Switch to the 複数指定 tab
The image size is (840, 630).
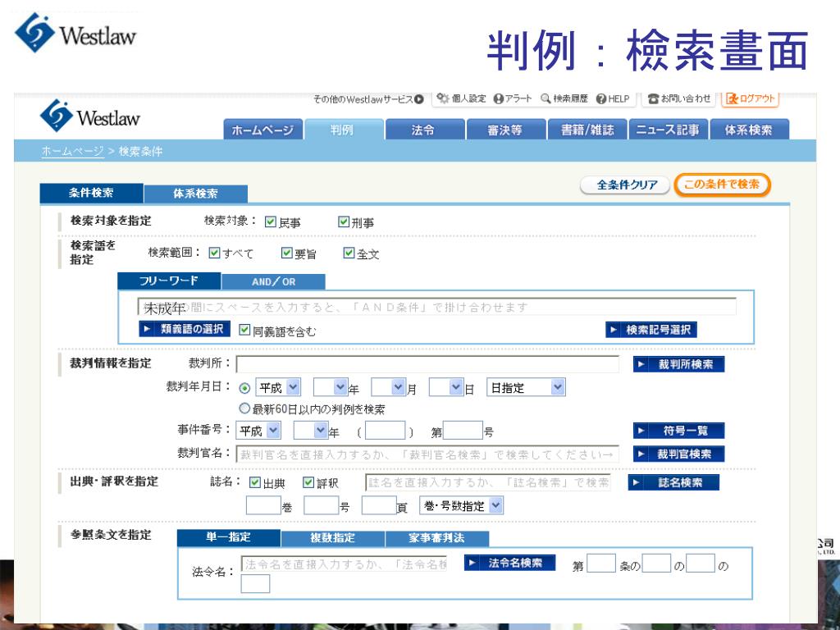[333, 538]
